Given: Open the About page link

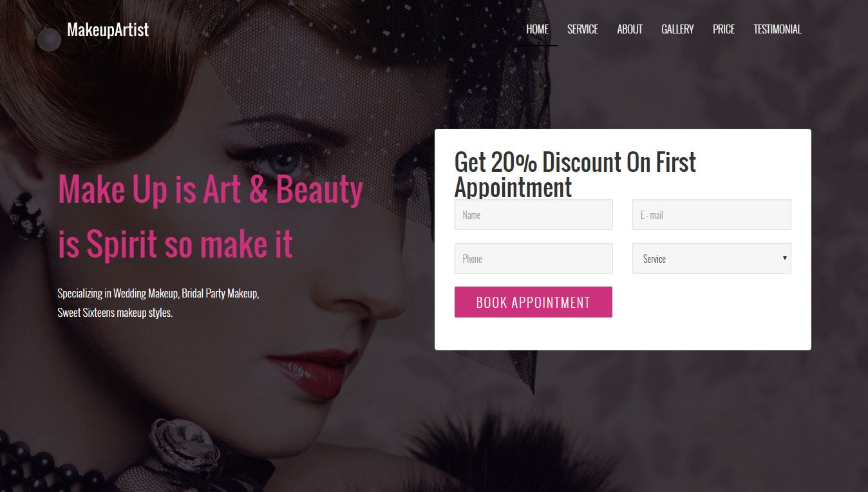Looking at the screenshot, I should (x=629, y=29).
